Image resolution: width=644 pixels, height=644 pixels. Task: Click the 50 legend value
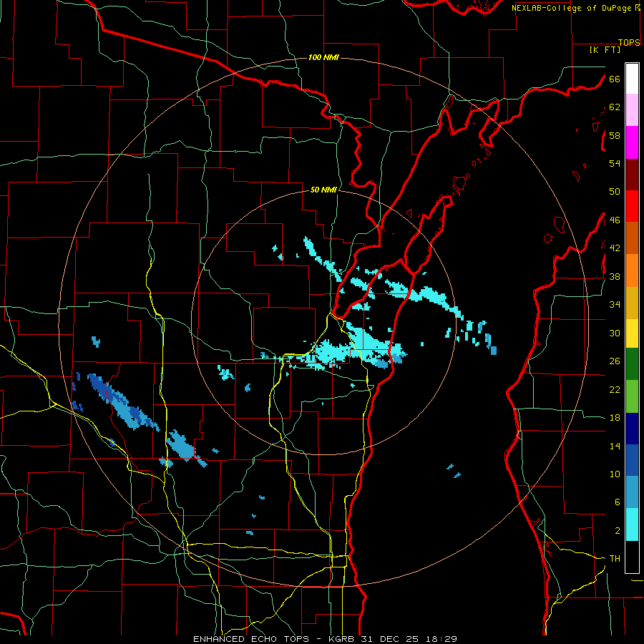615,191
